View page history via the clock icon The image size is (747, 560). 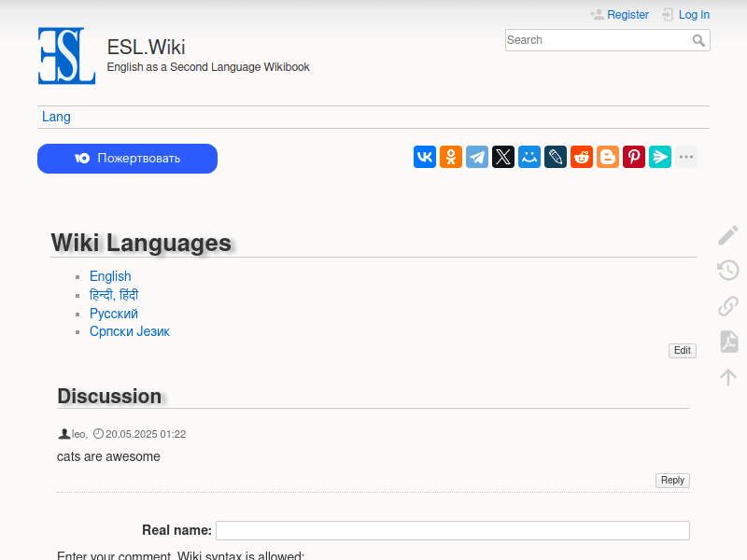pyautogui.click(x=727, y=270)
